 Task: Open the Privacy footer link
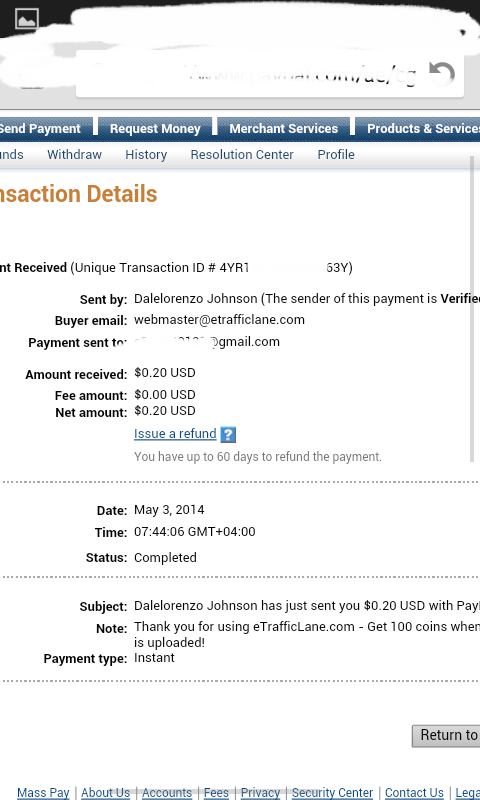click(260, 792)
